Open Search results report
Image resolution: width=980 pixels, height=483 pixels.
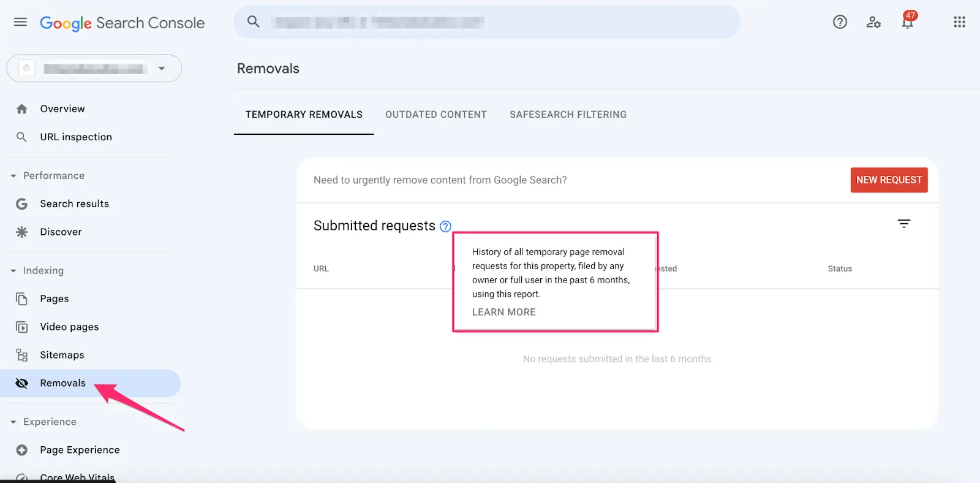pyautogui.click(x=74, y=203)
